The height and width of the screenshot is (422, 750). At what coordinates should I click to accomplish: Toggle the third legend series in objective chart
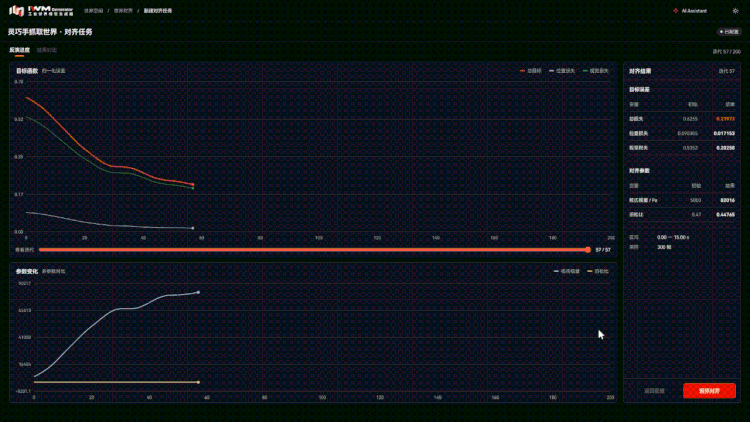(x=596, y=71)
